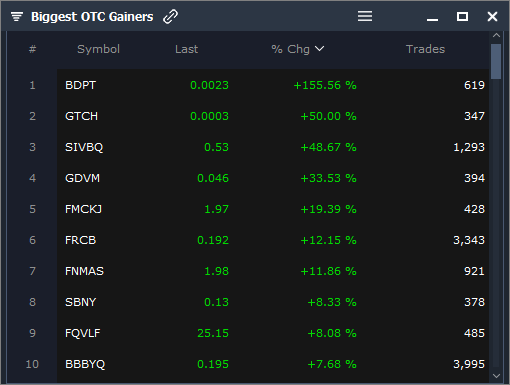Click the filter icon beside the title
Image resolution: width=510 pixels, height=385 pixels.
[x=17, y=16]
